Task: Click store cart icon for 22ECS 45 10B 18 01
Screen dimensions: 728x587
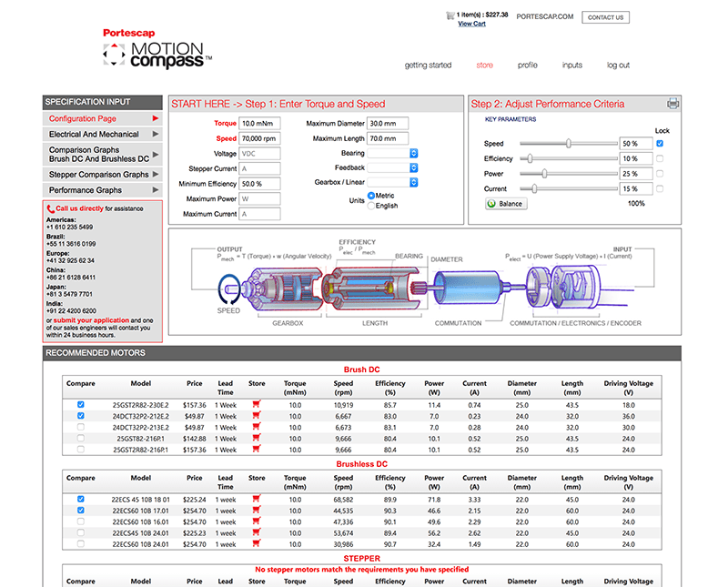Action: click(x=257, y=499)
